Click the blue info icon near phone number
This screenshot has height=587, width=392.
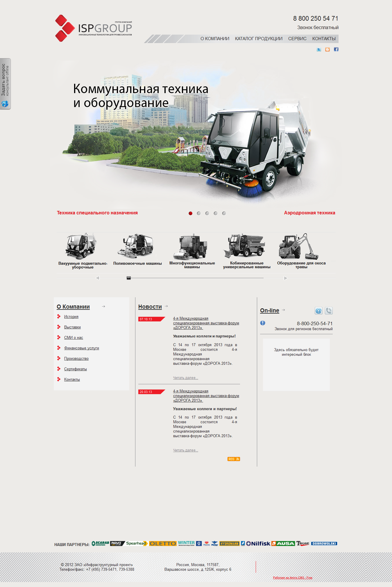tap(263, 323)
